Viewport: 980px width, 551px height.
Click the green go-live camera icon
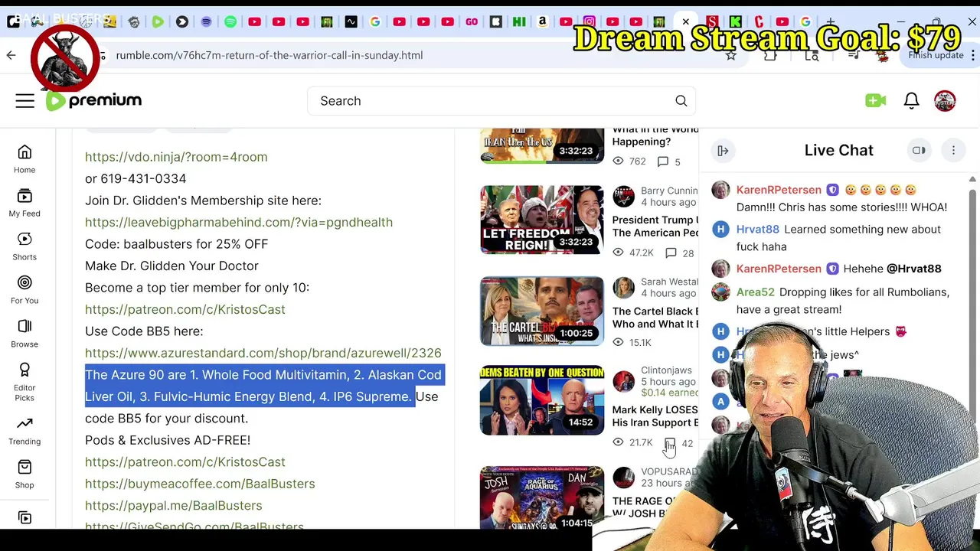point(875,100)
